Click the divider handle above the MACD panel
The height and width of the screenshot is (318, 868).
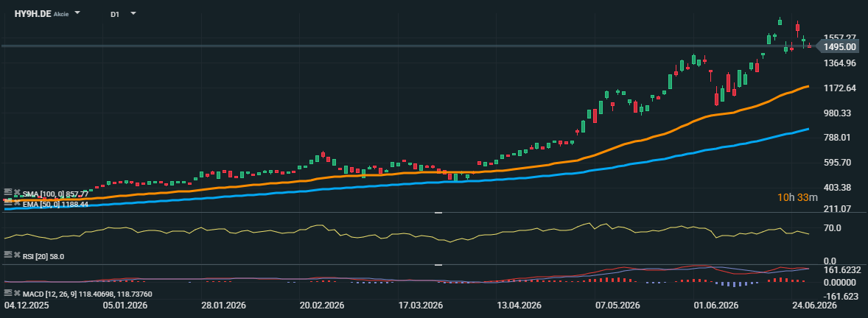pyautogui.click(x=438, y=265)
